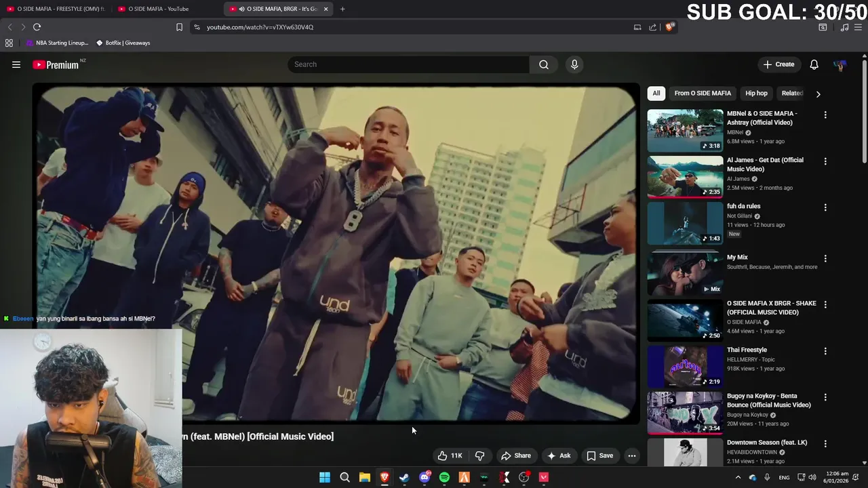This screenshot has width=868, height=488.
Task: Go back with the browser back arrow
Action: [x=9, y=27]
